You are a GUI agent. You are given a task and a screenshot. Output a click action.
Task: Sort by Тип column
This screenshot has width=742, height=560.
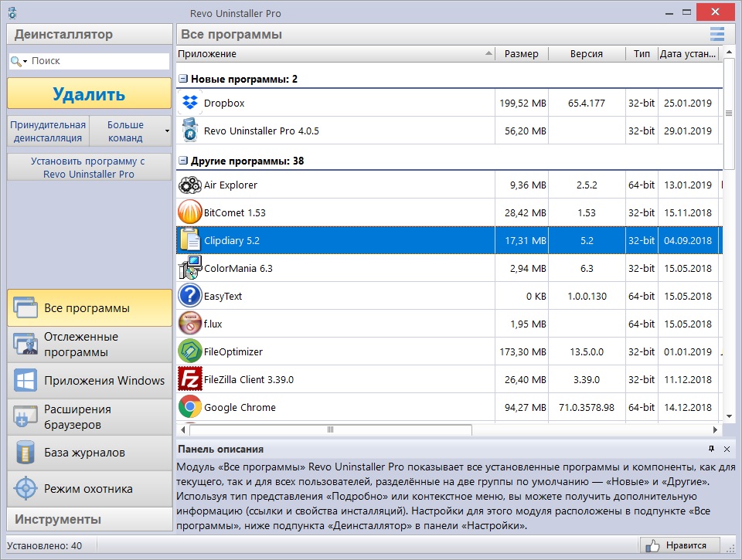642,53
